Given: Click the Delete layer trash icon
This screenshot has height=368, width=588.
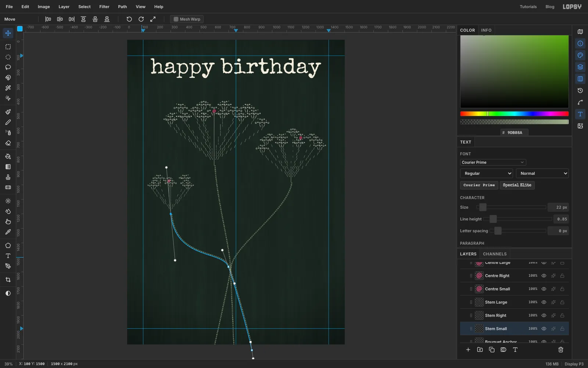Looking at the screenshot, I should coord(561,350).
